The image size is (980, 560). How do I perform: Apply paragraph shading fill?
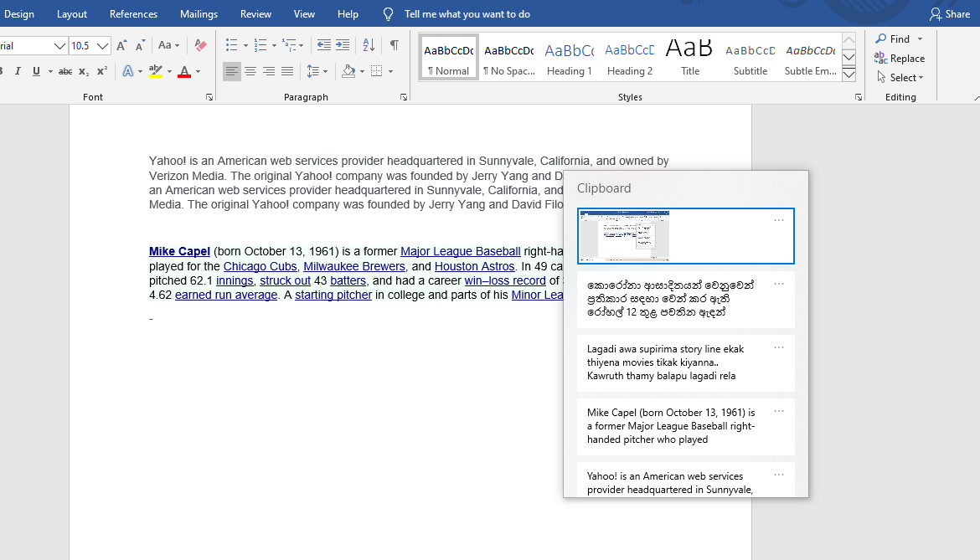click(348, 71)
